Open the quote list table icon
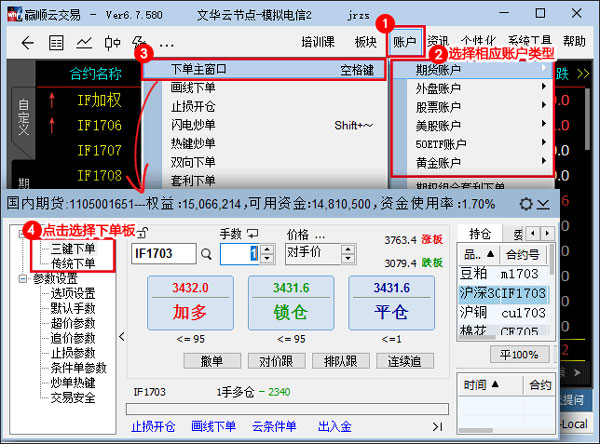This screenshot has height=444, width=600. click(x=56, y=43)
